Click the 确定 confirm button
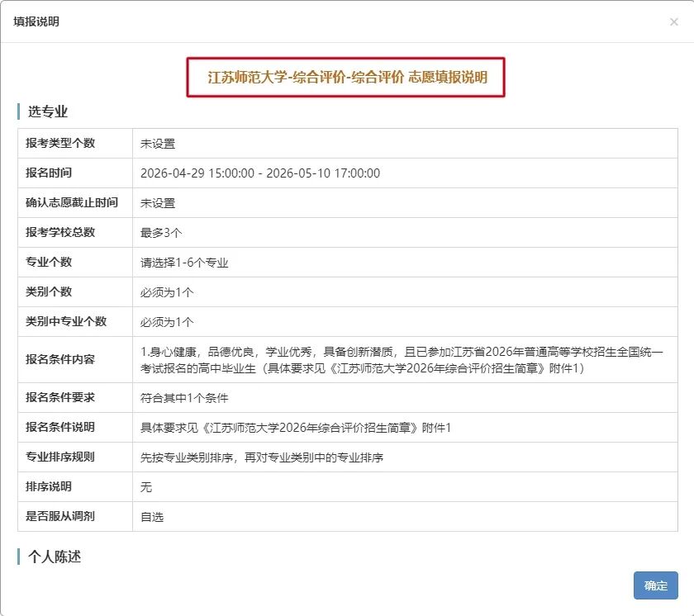 pos(655,585)
